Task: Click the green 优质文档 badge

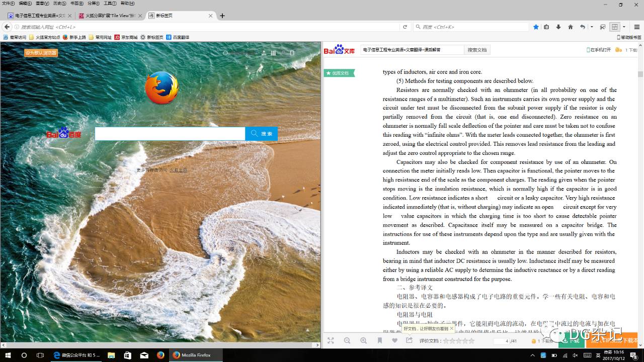Action: coord(339,73)
